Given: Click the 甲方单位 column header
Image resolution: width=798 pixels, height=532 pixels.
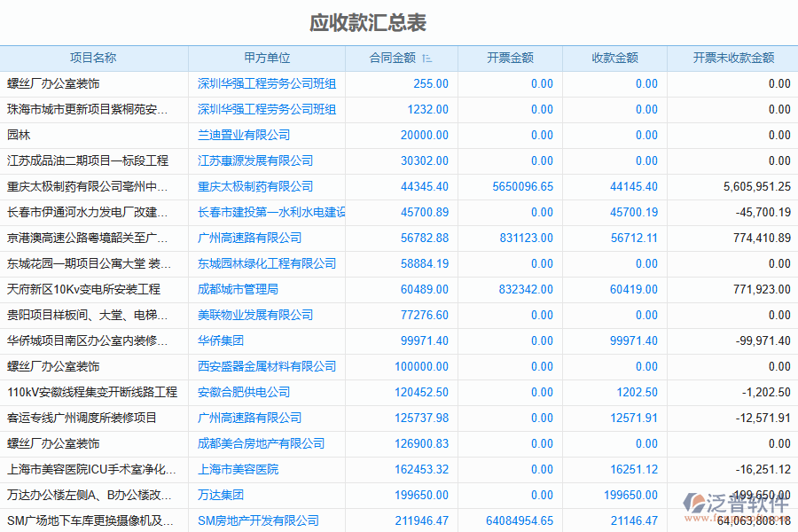Looking at the screenshot, I should pyautogui.click(x=267, y=58).
